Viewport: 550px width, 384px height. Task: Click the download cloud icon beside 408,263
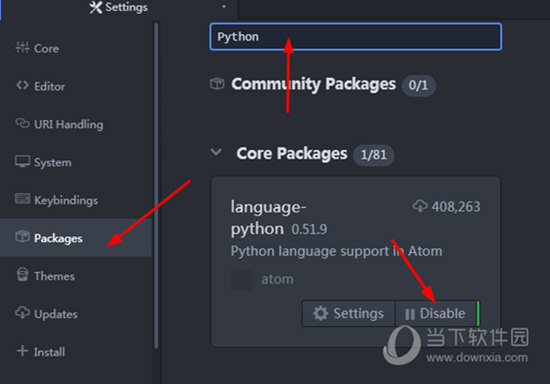[x=420, y=206]
